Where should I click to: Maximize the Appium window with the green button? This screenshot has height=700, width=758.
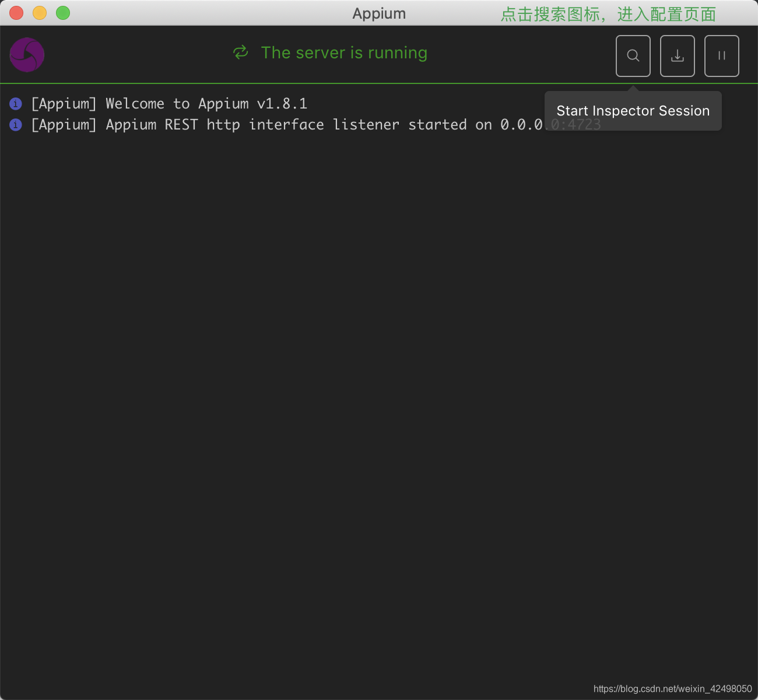(63, 13)
